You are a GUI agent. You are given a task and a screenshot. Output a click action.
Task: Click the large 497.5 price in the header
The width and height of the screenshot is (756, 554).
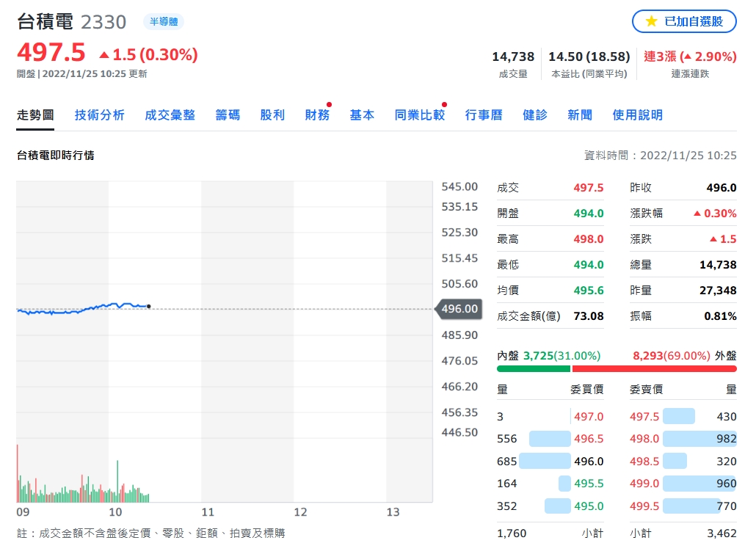click(x=51, y=52)
